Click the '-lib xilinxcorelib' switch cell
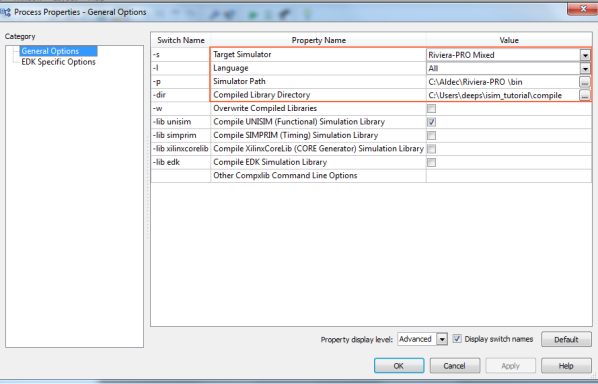This screenshot has width=598, height=384. [x=181, y=149]
